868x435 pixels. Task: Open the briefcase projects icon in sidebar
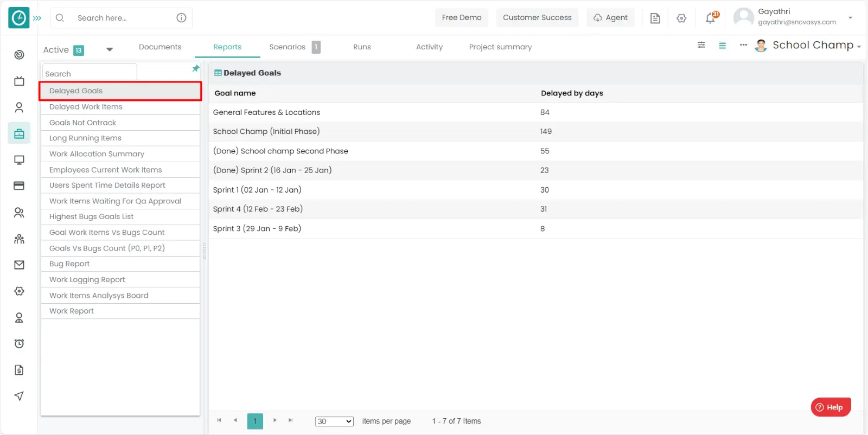coord(19,133)
